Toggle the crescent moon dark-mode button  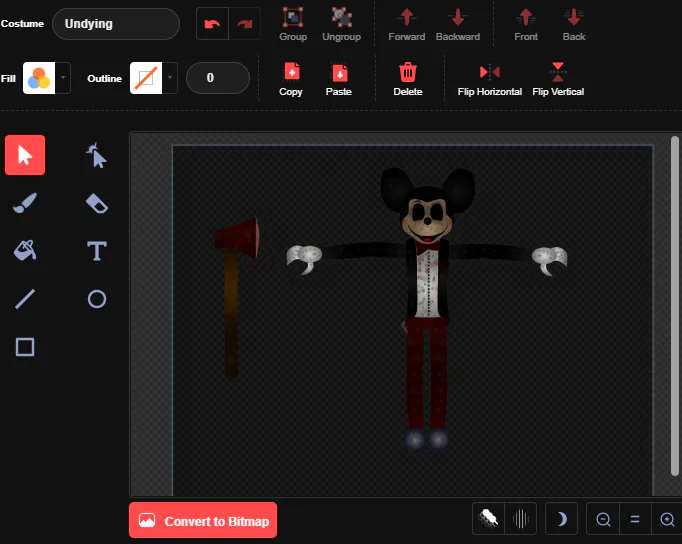coord(562,519)
